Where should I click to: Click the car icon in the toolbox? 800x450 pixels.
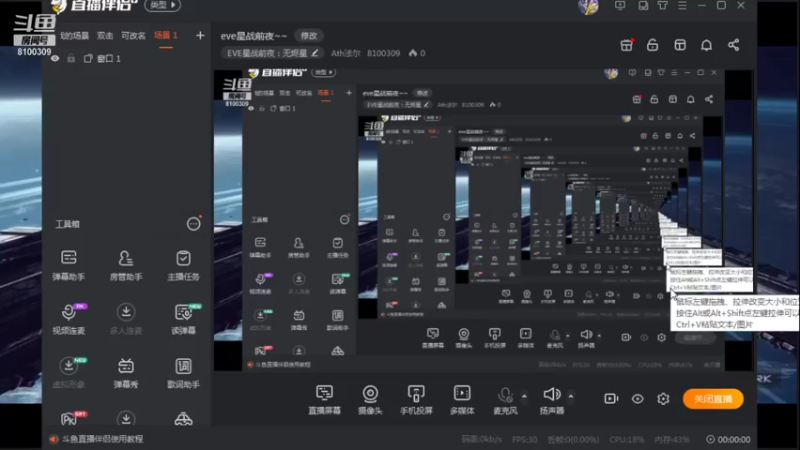183,419
